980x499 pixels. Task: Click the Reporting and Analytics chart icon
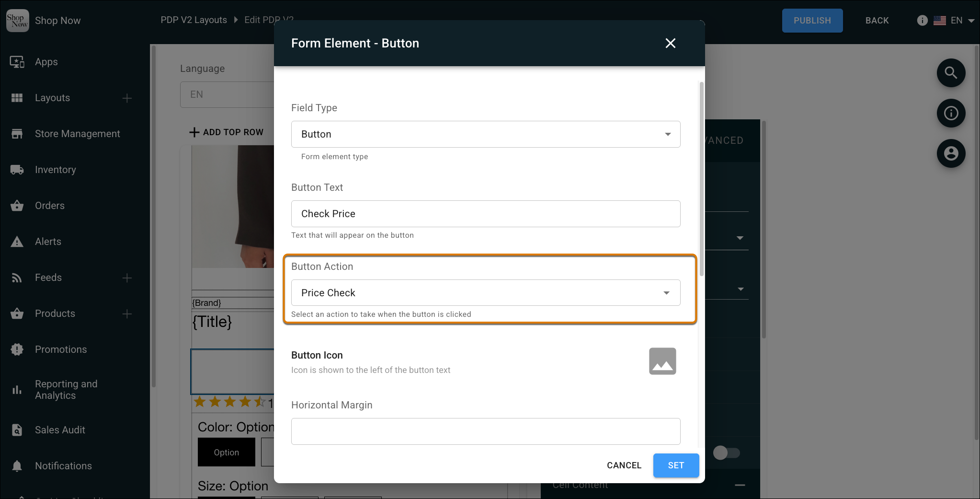click(x=17, y=390)
